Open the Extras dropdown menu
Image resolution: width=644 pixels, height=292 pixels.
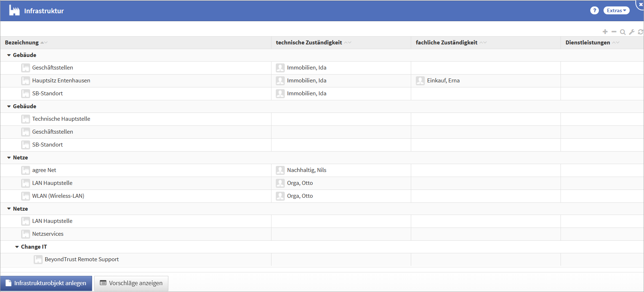pos(616,10)
